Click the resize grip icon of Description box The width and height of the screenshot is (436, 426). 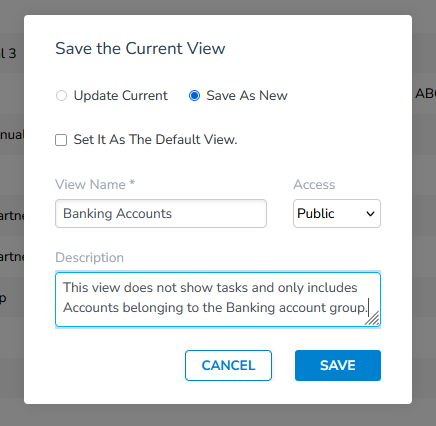click(x=372, y=318)
